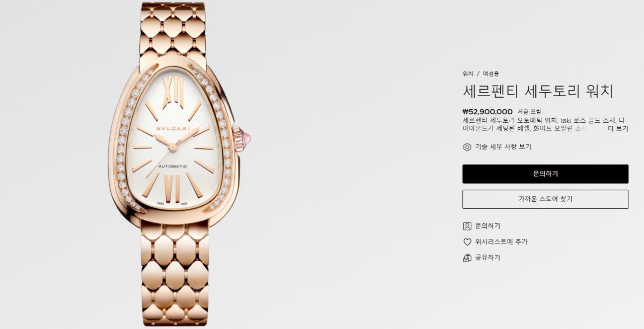
Task: Click the 세금 포함 label next to the price
Action: [530, 112]
